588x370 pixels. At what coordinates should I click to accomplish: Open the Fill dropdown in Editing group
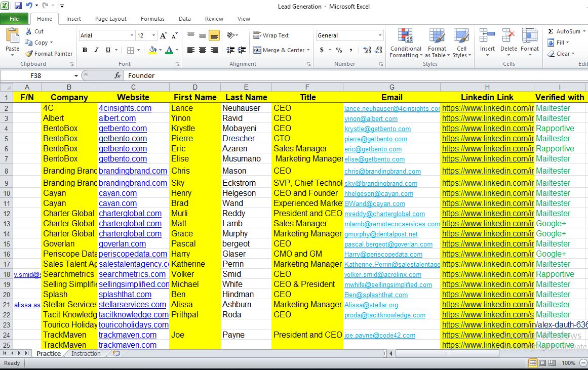pyautogui.click(x=559, y=43)
